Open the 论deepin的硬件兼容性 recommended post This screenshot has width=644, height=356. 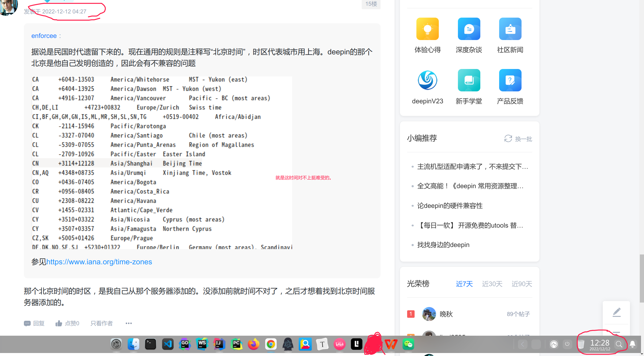tap(450, 206)
